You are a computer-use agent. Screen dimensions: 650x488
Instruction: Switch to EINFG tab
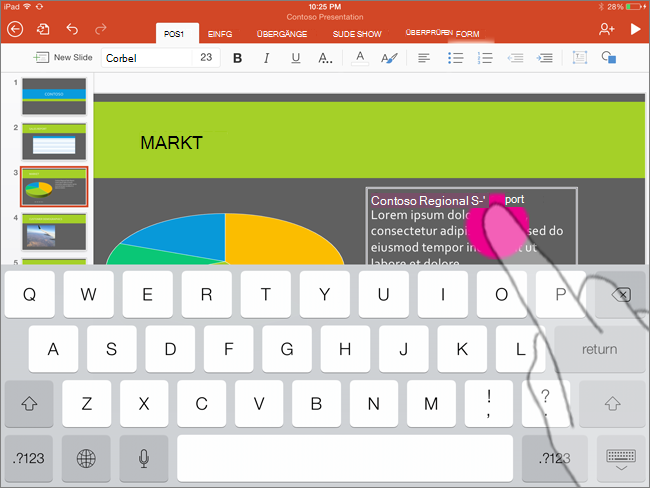(220, 34)
